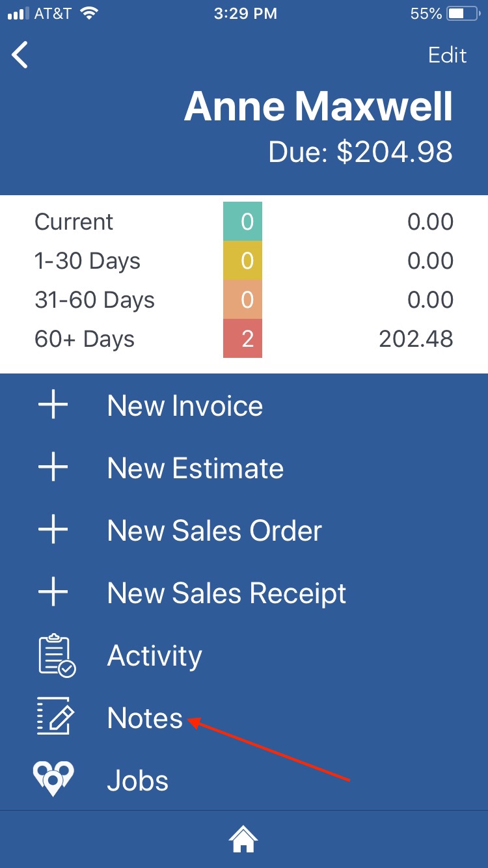Click the green Current count swatch
This screenshot has height=868, width=488.
click(243, 222)
